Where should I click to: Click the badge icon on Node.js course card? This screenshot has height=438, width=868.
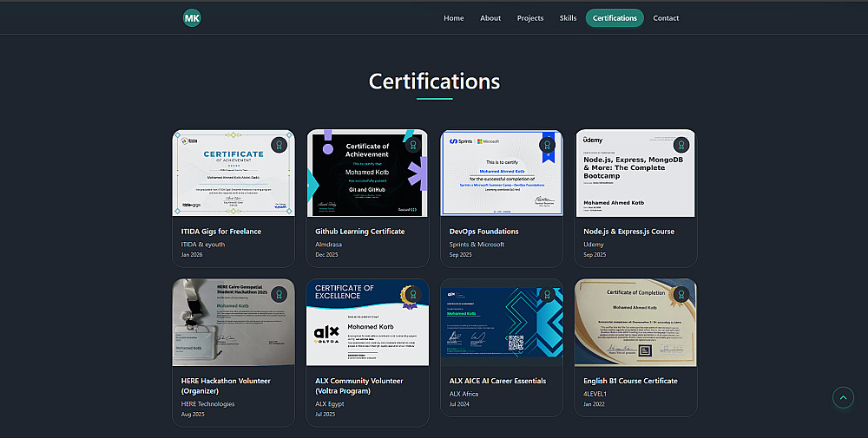click(x=681, y=145)
